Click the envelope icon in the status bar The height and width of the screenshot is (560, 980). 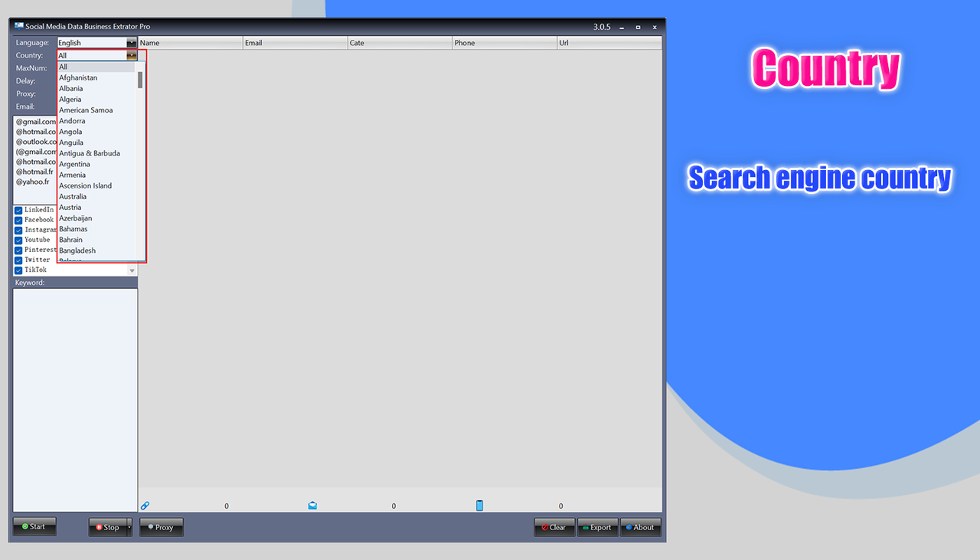point(313,505)
